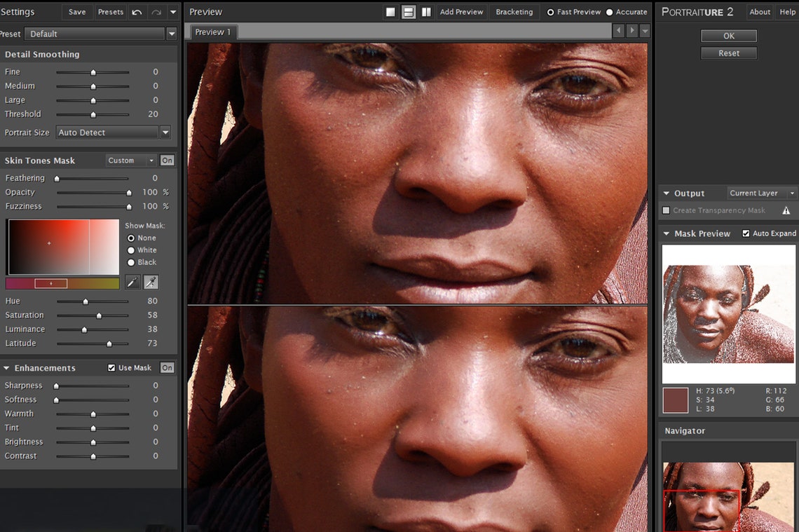Adjust the Latitude slider
Viewport: 799px width, 532px height.
point(93,344)
